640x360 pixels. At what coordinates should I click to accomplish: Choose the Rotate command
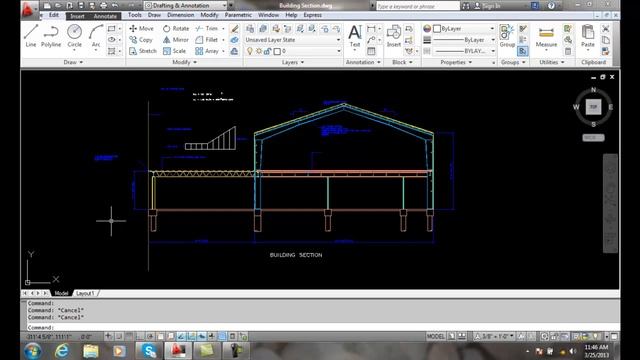(176, 29)
